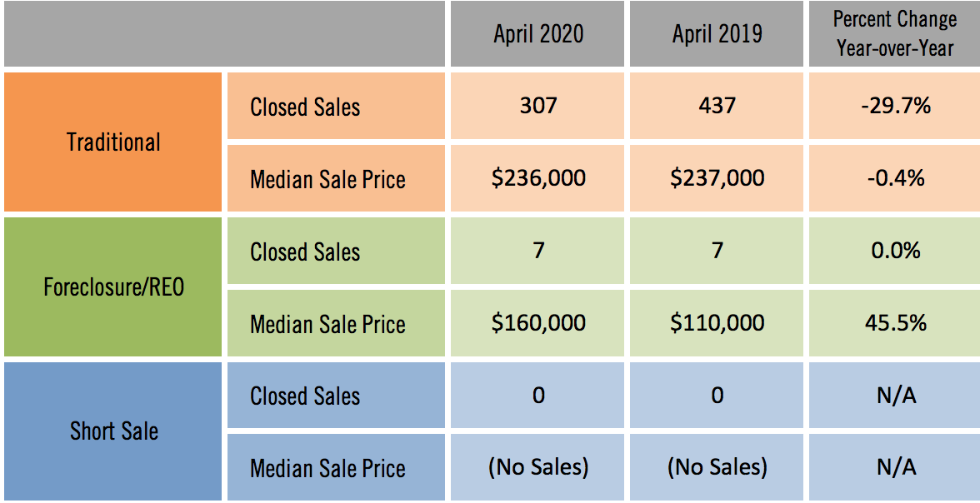The height and width of the screenshot is (503, 980).
Task: Click the $160,000 median price cell
Action: coord(537,323)
